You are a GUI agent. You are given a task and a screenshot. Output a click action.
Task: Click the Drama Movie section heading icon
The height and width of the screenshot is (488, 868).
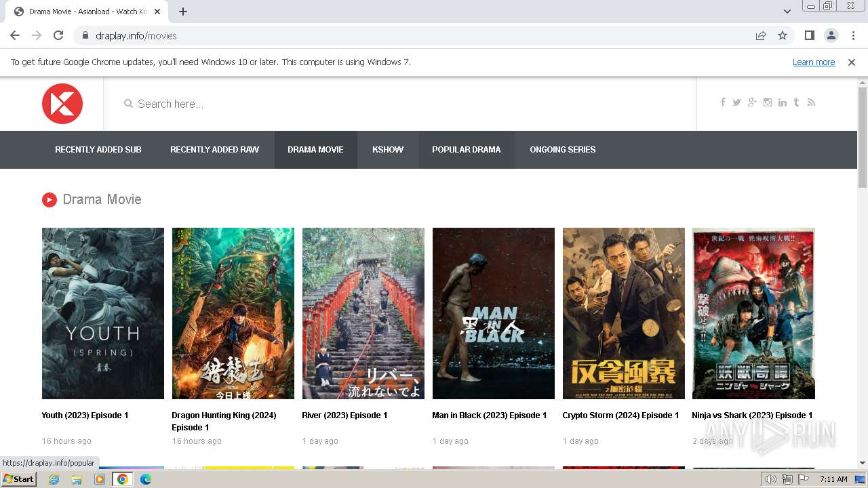point(49,199)
